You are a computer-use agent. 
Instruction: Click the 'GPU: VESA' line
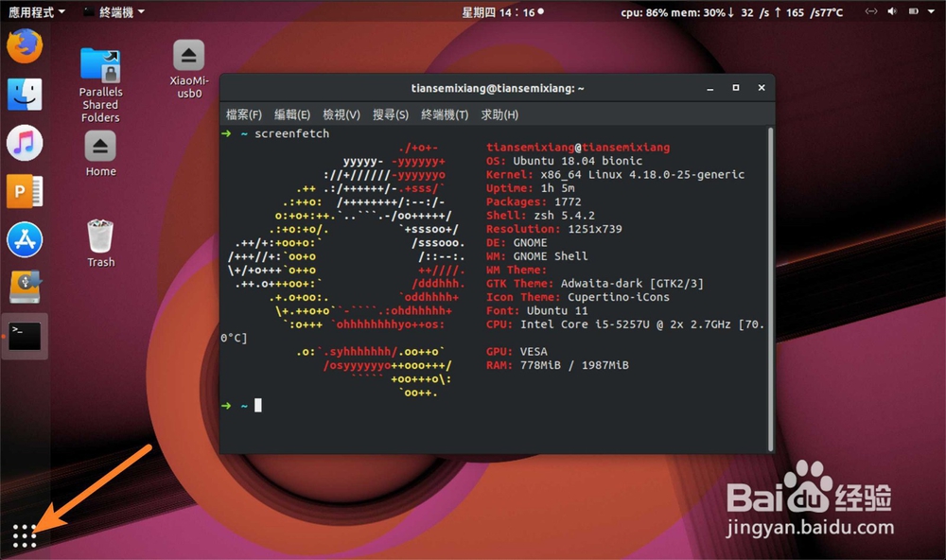pos(517,352)
